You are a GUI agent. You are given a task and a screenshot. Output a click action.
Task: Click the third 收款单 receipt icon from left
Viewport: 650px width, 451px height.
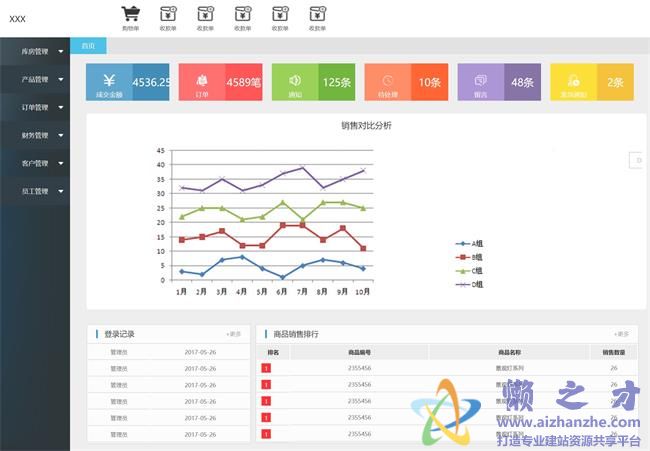243,14
